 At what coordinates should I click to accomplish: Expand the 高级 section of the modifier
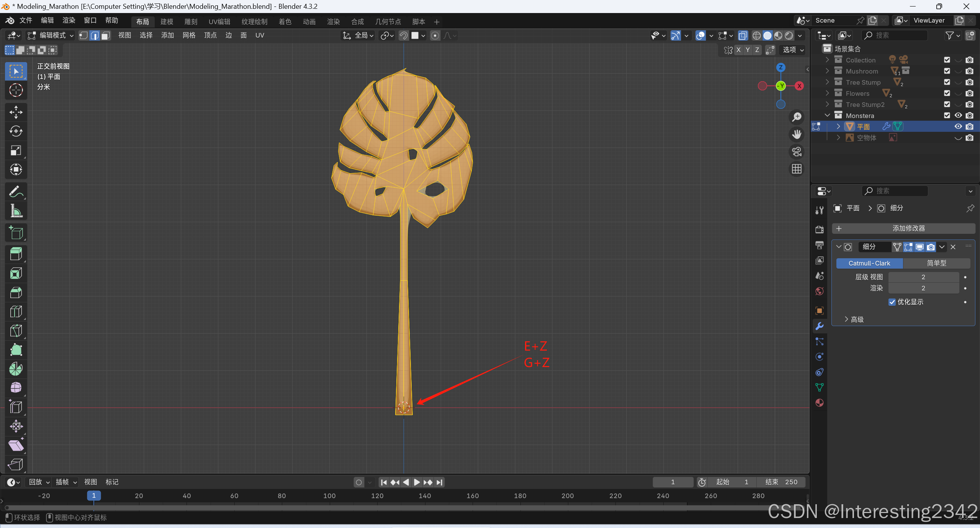(846, 319)
